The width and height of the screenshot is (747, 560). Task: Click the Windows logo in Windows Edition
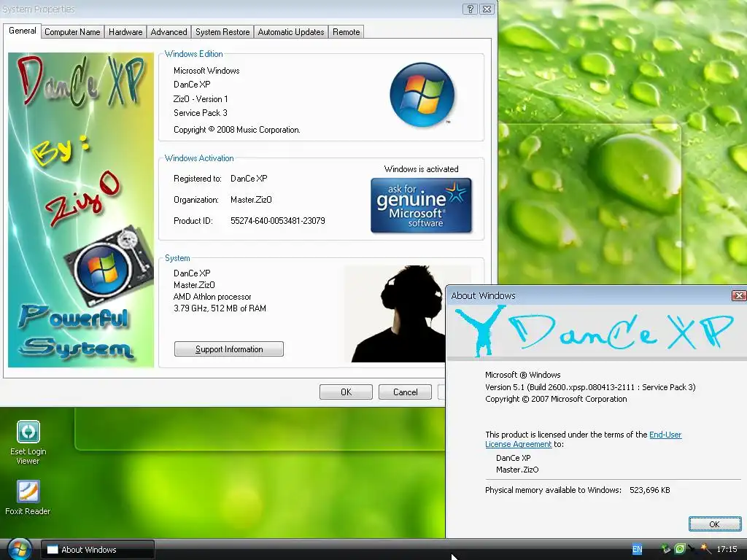[422, 94]
